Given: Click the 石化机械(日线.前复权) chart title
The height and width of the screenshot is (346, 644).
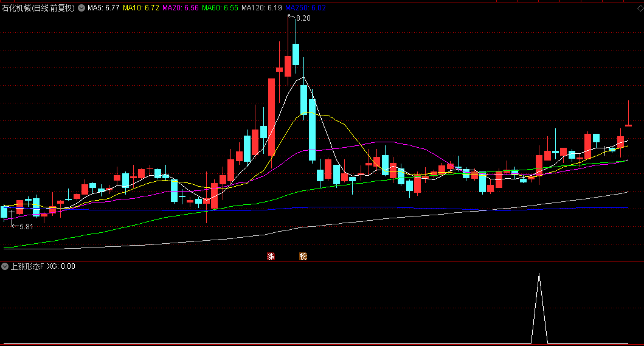Looking at the screenshot, I should coord(38,8).
